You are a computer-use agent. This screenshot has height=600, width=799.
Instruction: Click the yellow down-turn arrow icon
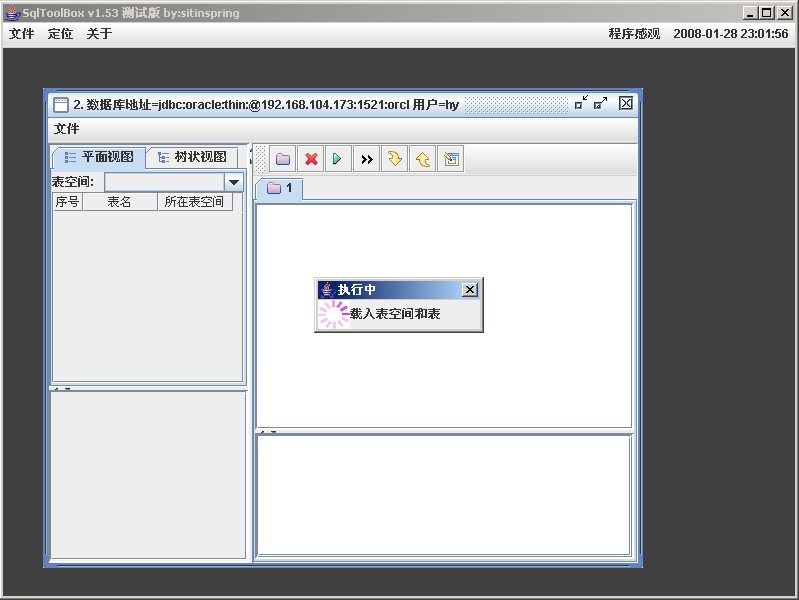394,159
